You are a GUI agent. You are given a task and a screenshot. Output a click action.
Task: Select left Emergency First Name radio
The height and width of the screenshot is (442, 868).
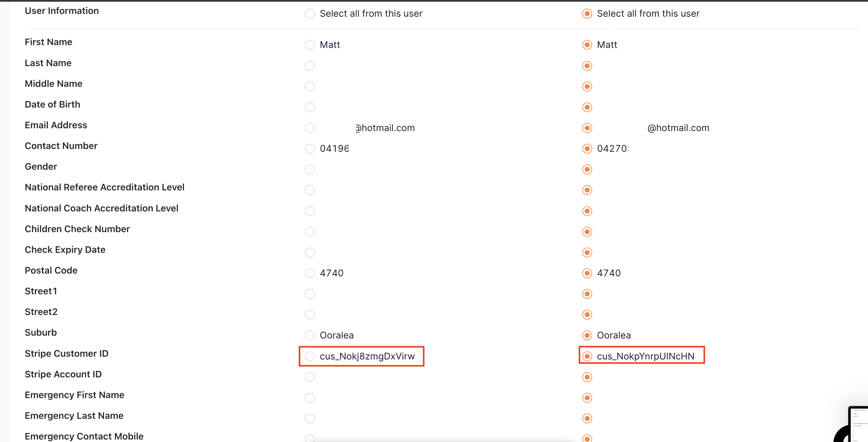tap(310, 398)
